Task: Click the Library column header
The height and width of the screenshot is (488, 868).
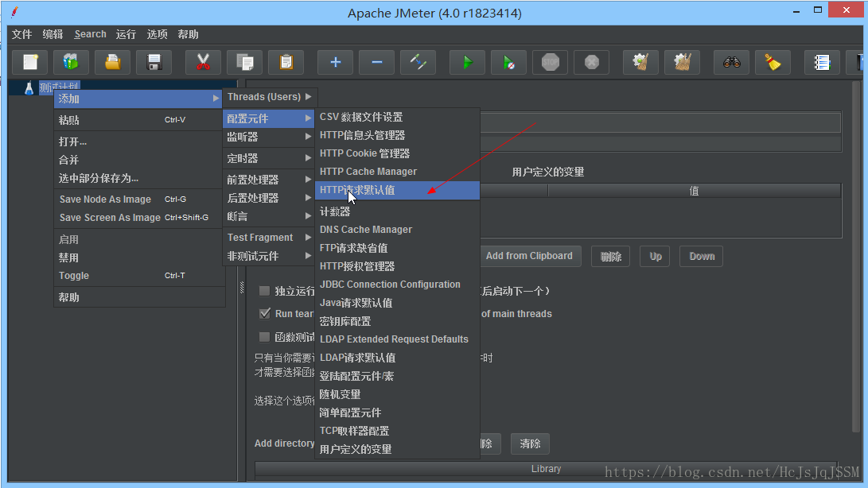Action: tap(546, 469)
